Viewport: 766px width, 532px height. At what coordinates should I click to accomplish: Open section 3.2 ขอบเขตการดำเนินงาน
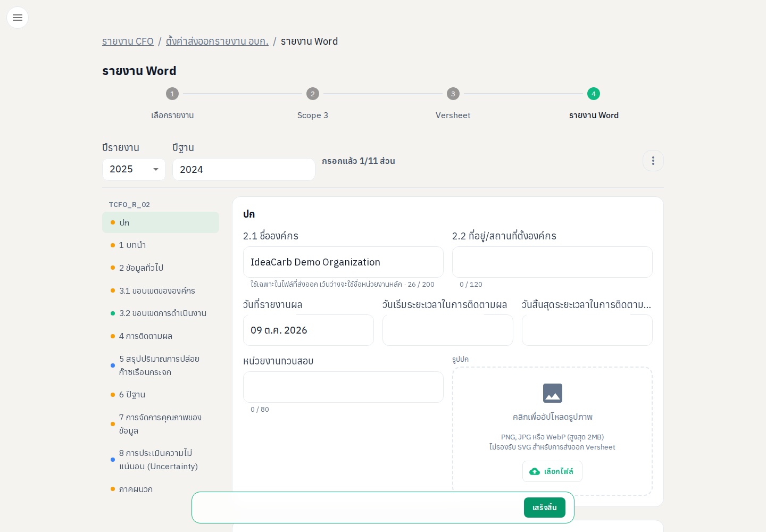coord(161,313)
